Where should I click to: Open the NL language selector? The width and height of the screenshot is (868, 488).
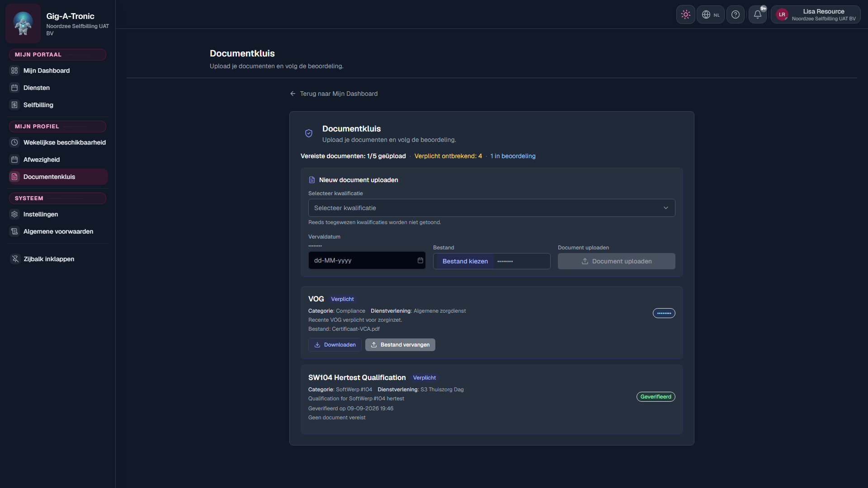[711, 14]
